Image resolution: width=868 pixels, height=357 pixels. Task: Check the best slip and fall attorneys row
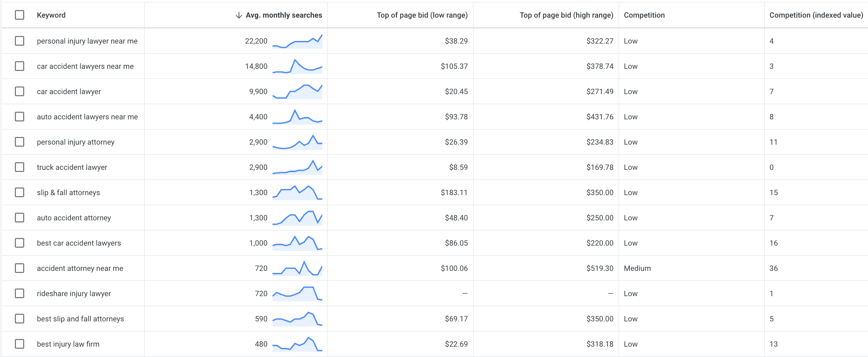pos(20,319)
